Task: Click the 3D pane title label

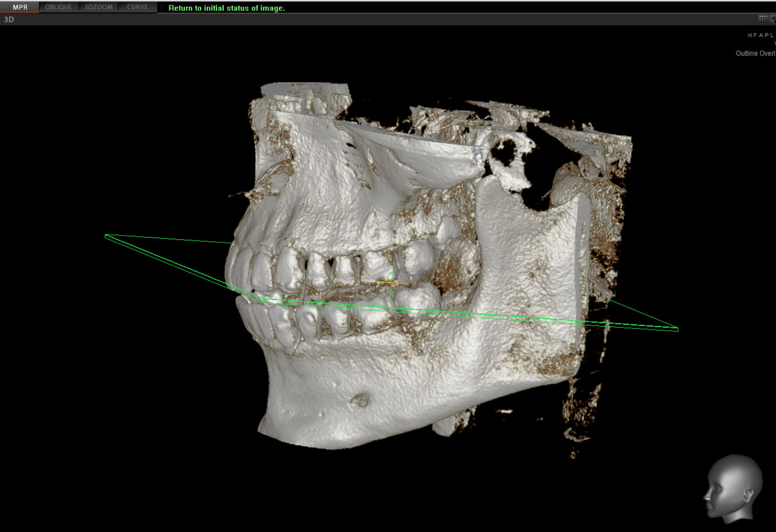Action: click(x=9, y=19)
